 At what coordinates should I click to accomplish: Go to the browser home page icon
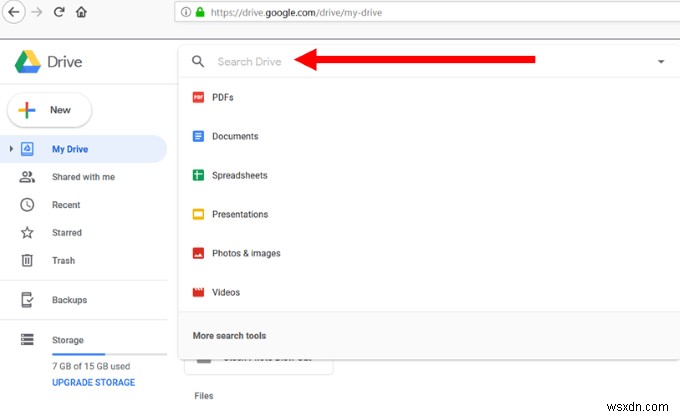[81, 12]
